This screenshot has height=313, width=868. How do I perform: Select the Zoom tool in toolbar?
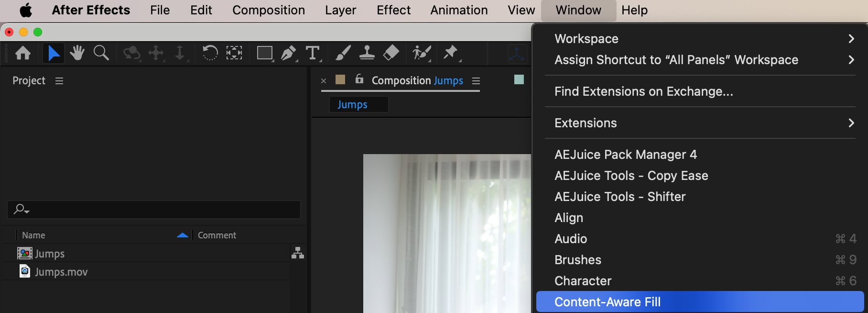(x=101, y=53)
